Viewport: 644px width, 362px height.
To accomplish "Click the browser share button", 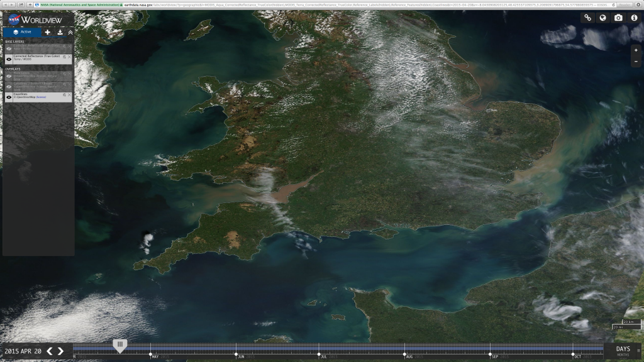I will (x=21, y=5).
